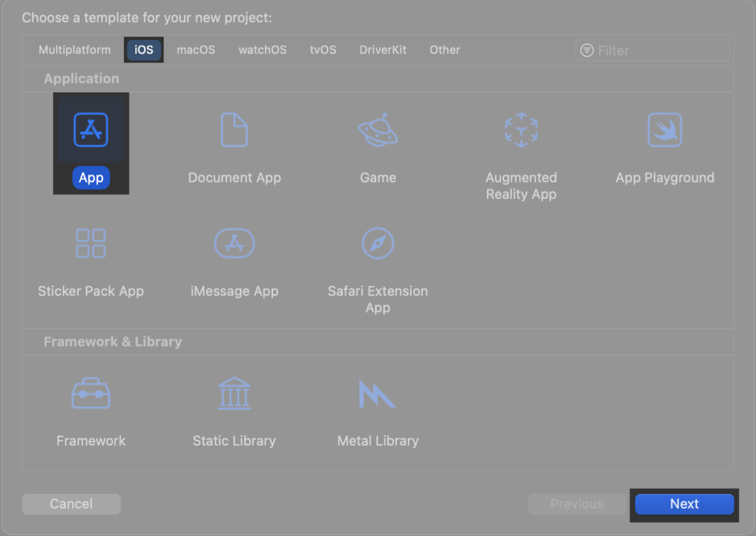Click the filter icon in search field
Viewport: 756px width, 536px height.
(x=587, y=50)
